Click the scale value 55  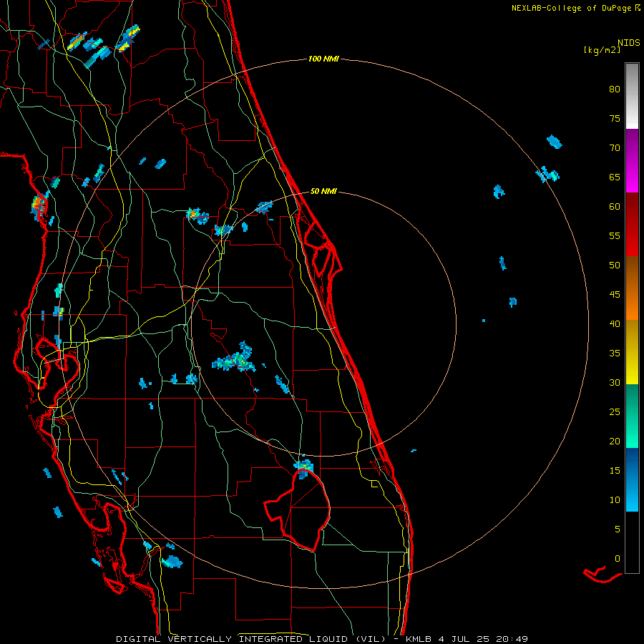pyautogui.click(x=615, y=236)
